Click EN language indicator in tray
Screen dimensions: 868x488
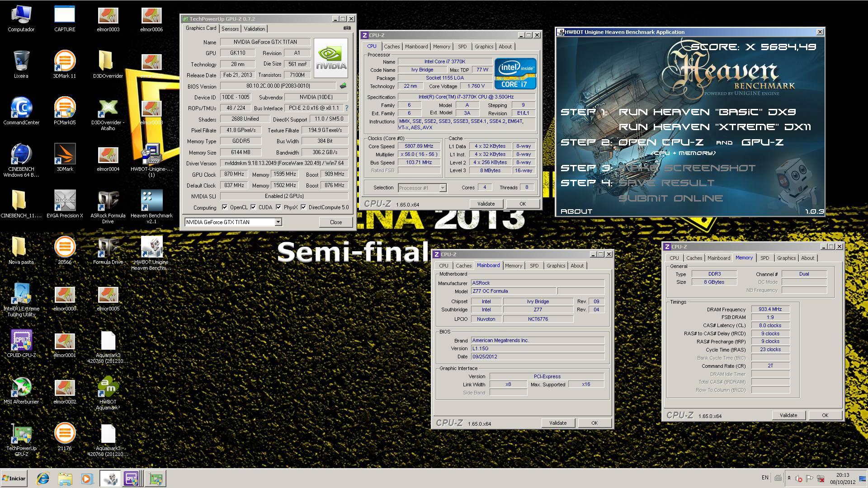[764, 478]
